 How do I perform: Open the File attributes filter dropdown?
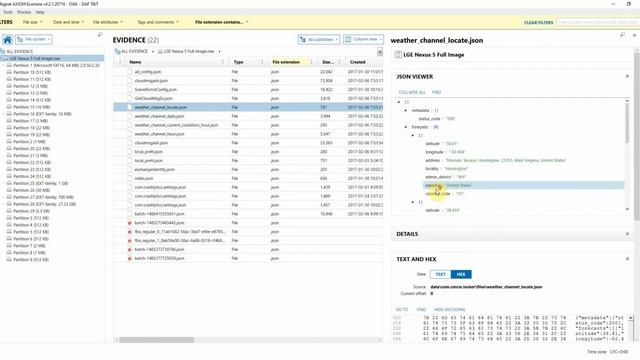coord(108,22)
